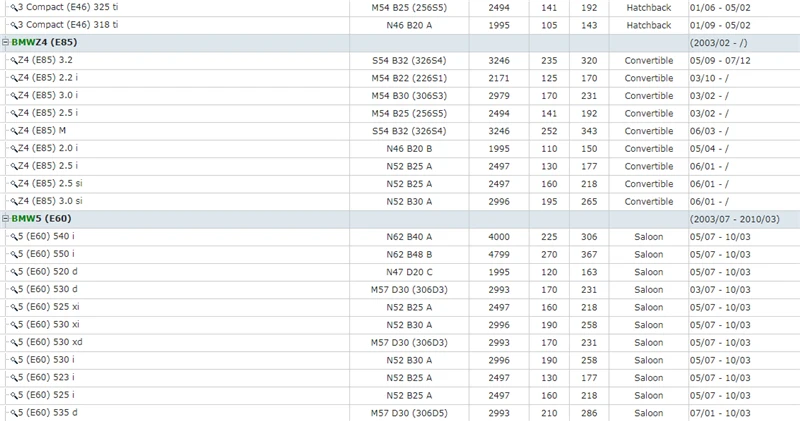Click engine code S54 B32 (326S4) in Z4 3.2 row
The height and width of the screenshot is (421, 800).
click(409, 61)
